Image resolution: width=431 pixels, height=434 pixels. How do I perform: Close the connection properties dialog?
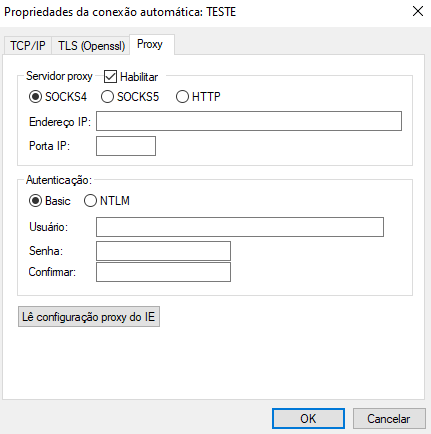click(x=418, y=11)
